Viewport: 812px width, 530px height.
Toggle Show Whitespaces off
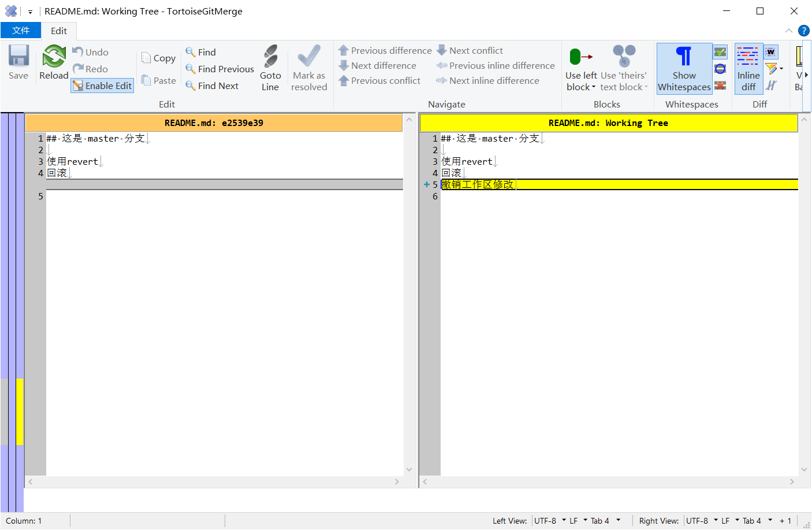(x=684, y=68)
